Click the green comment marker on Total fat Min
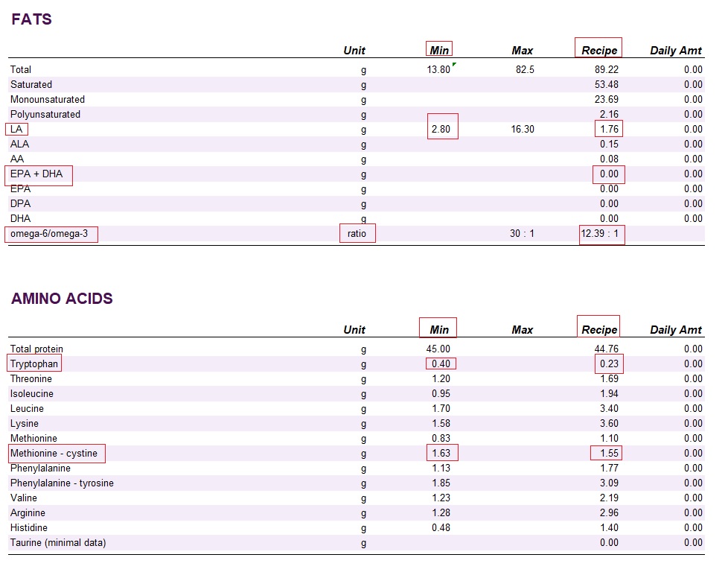 [x=453, y=65]
